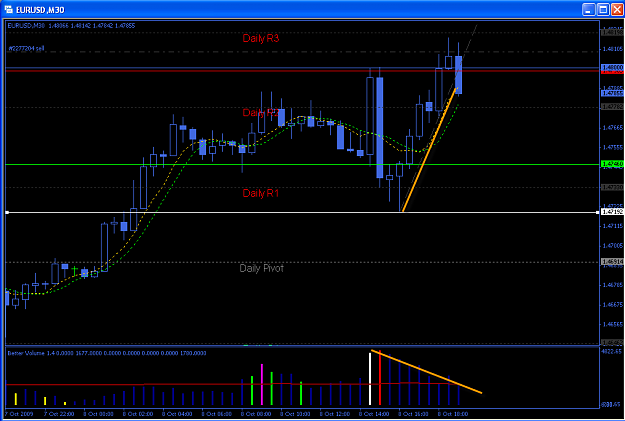Click the "8 Oct 08:00" time label
Image resolution: width=625 pixels, height=421 pixels.
[x=256, y=414]
